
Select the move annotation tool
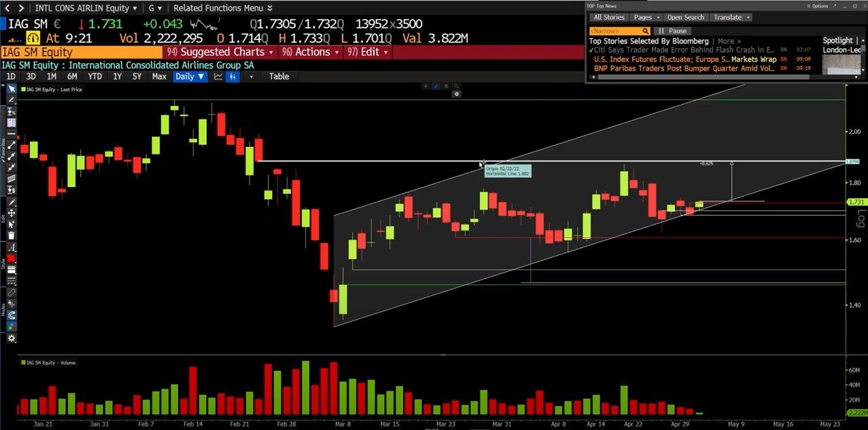point(12,213)
